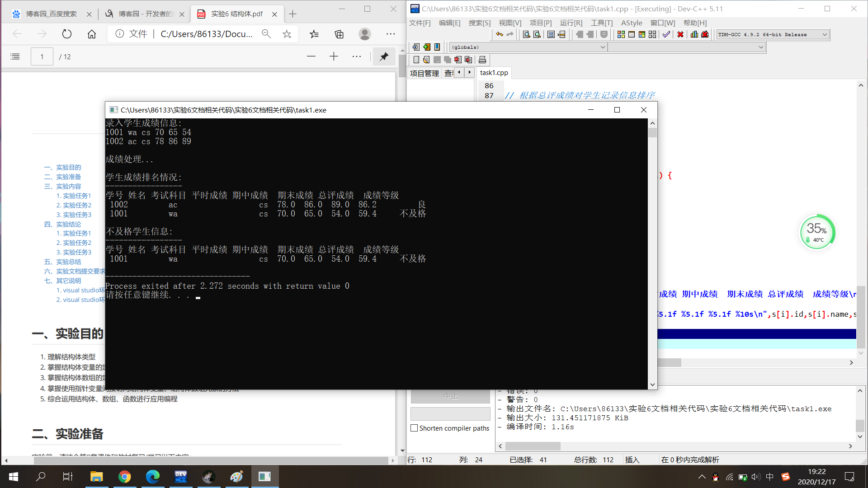Click the refresh button in Edge browser

tap(67, 34)
